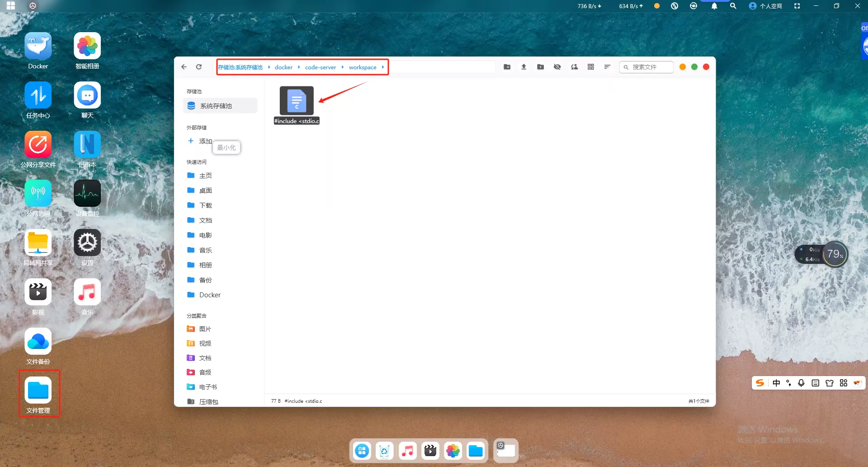Refresh the file list
Screen dimensions: 868x467
click(x=199, y=67)
